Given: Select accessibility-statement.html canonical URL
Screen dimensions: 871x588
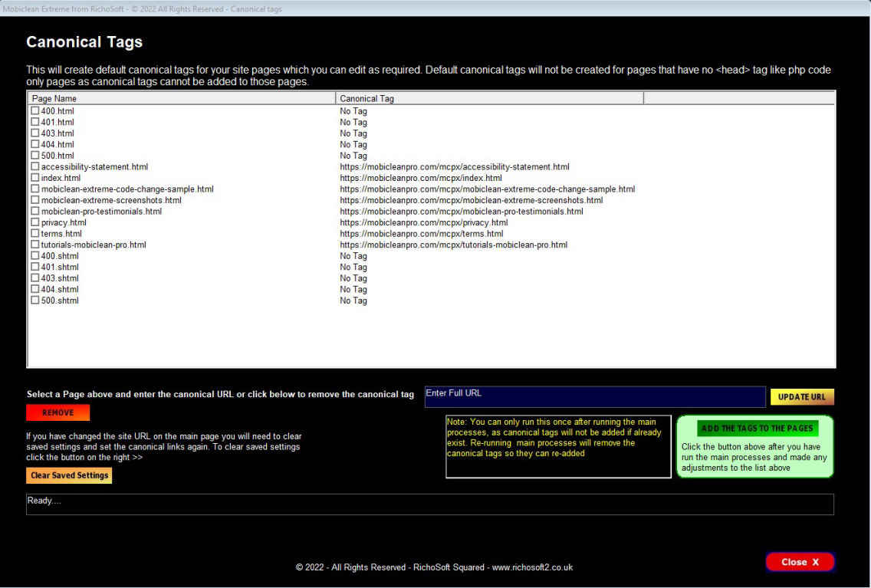Looking at the screenshot, I should (x=455, y=167).
